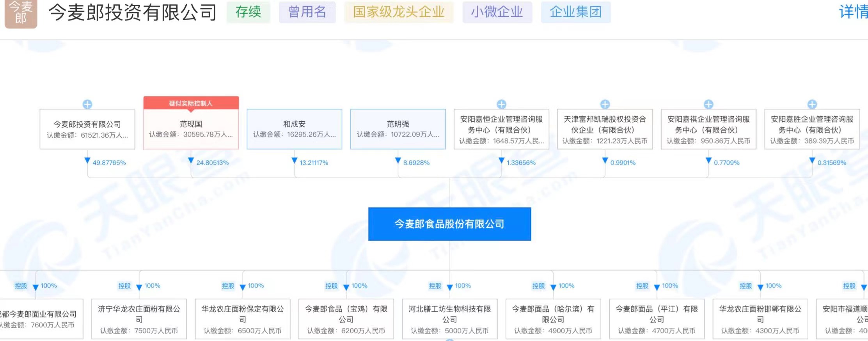The width and height of the screenshot is (868, 341).
Task: Click the 国家级龙头企业 tag
Action: tap(399, 12)
